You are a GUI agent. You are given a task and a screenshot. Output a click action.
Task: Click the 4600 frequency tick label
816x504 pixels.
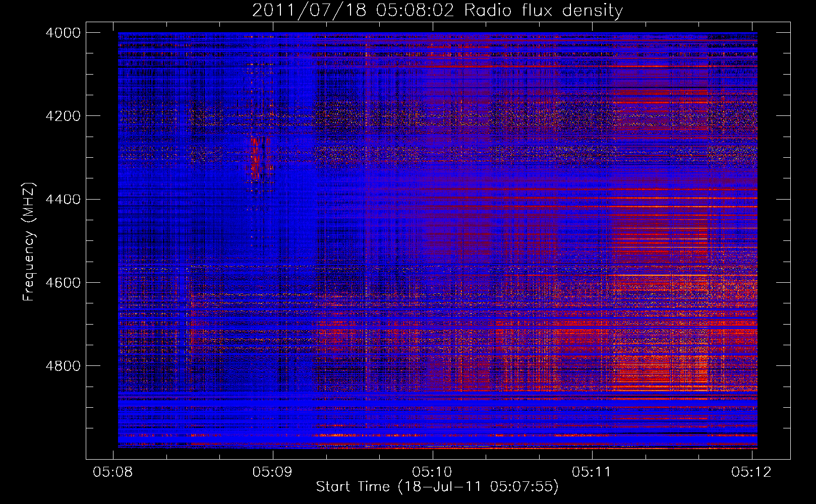coord(63,283)
